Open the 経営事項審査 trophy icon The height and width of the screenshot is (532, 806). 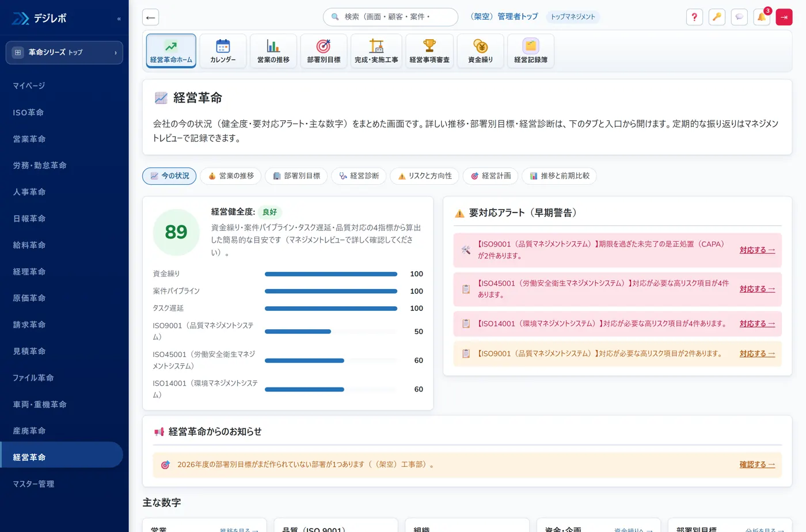429,51
